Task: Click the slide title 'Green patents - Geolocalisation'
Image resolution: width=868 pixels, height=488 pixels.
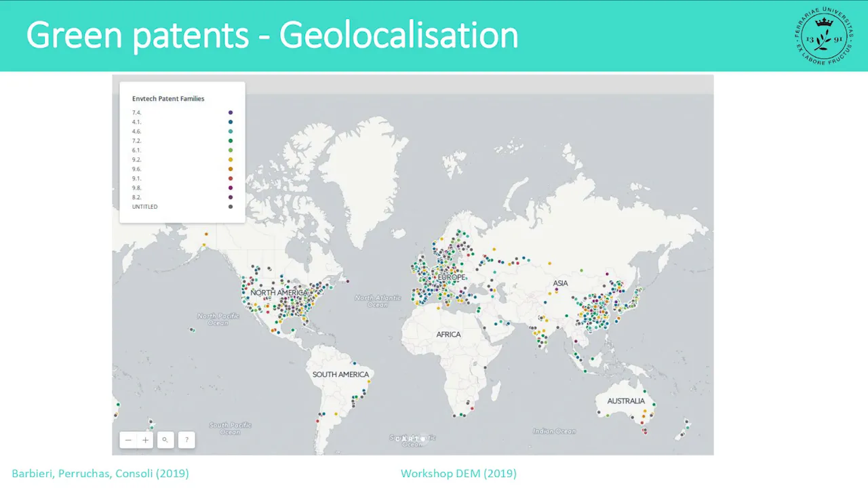Action: [272, 35]
